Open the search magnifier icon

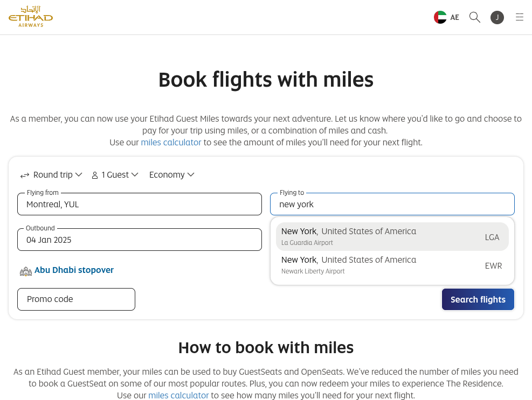coord(475,17)
